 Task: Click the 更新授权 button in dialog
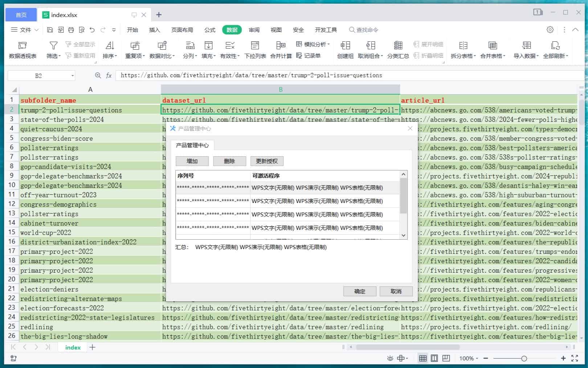267,161
